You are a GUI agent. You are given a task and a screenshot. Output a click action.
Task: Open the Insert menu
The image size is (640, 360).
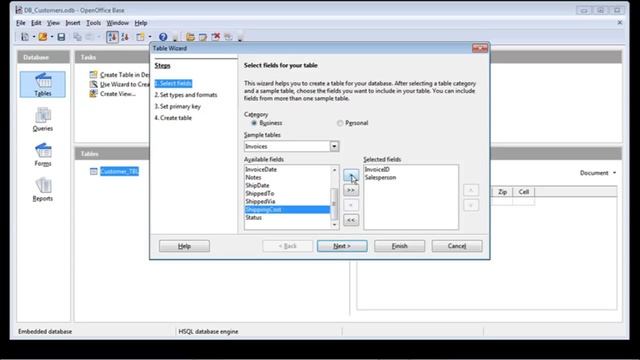point(73,23)
